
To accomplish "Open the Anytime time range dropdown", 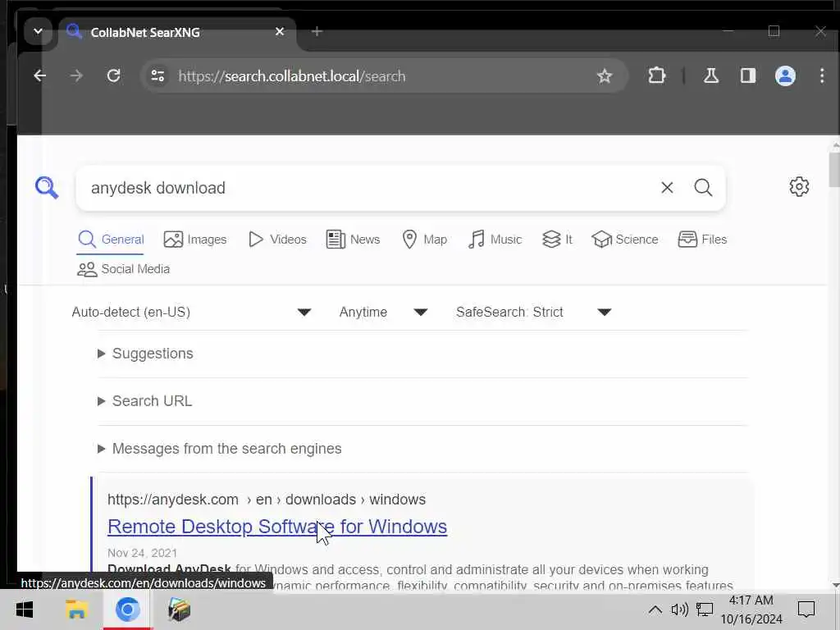I will [x=383, y=313].
